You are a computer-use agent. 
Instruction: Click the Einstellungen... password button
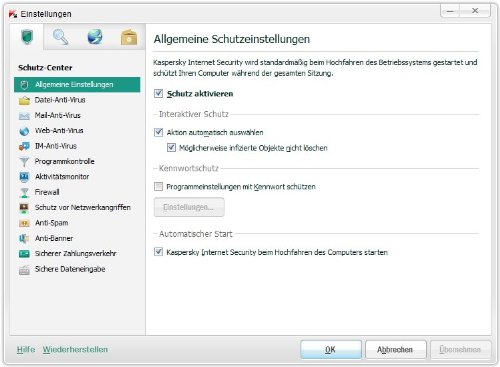(x=189, y=207)
